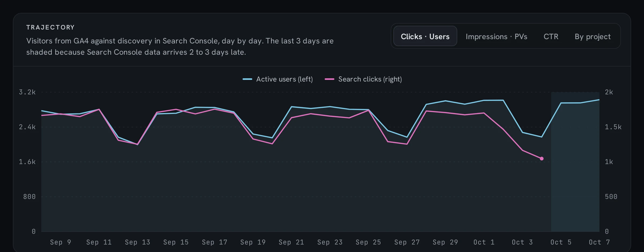644x252 pixels.
Task: Click the Sep 29 x-axis label
Action: pyautogui.click(x=445, y=242)
